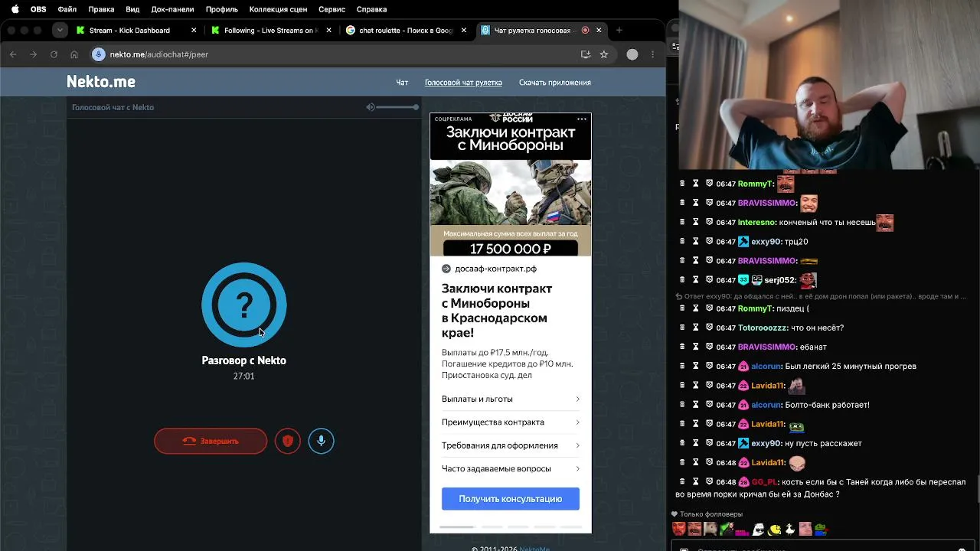The height and width of the screenshot is (551, 980).
Task: Insert the Pepe frog emote from emote bar
Action: (821, 529)
